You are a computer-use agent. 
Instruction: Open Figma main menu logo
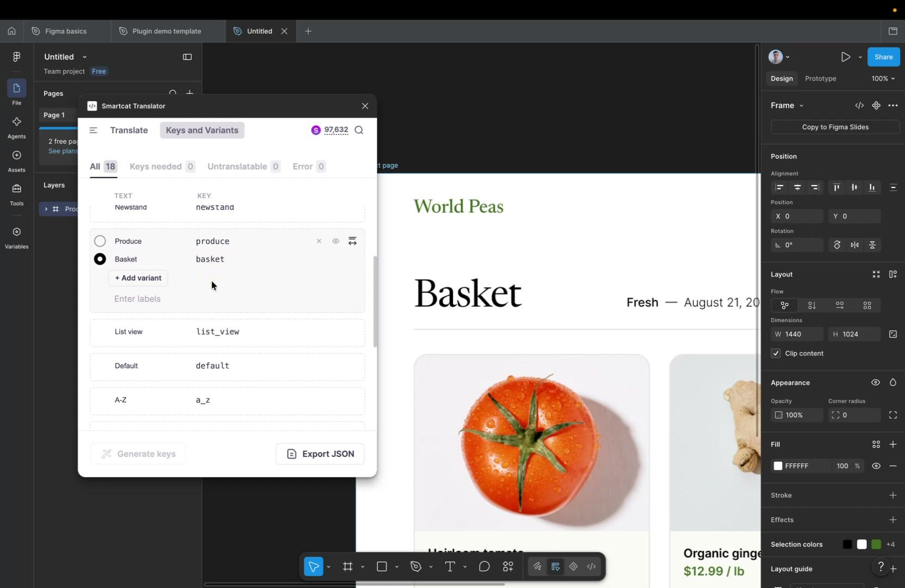click(16, 57)
